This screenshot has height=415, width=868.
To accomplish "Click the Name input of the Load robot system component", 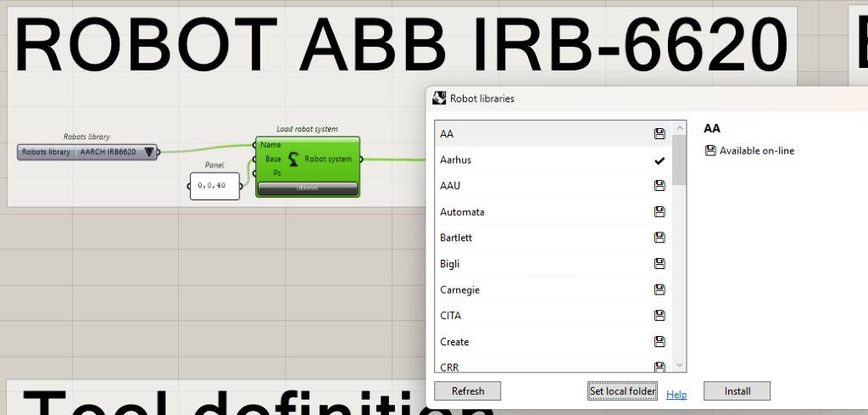I will click(x=270, y=144).
